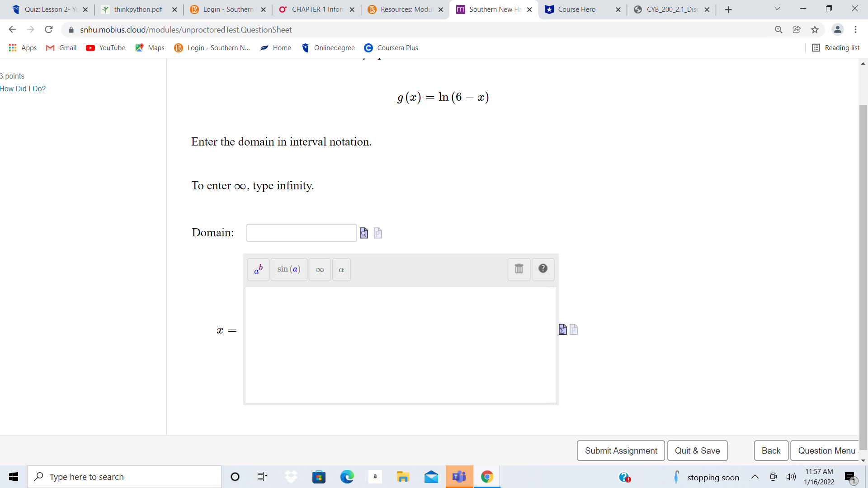Open Gmail from the bookmarks bar
The image size is (868, 488).
(x=61, y=47)
